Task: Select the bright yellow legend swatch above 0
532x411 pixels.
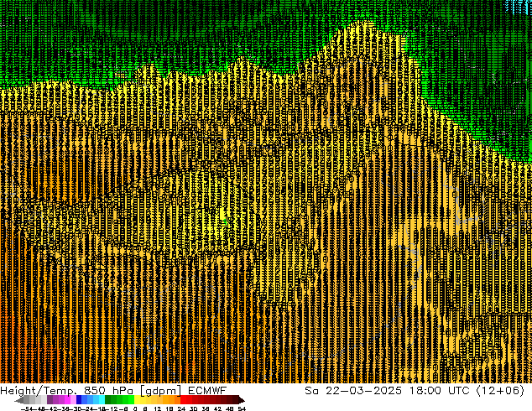Action: pos(137,399)
